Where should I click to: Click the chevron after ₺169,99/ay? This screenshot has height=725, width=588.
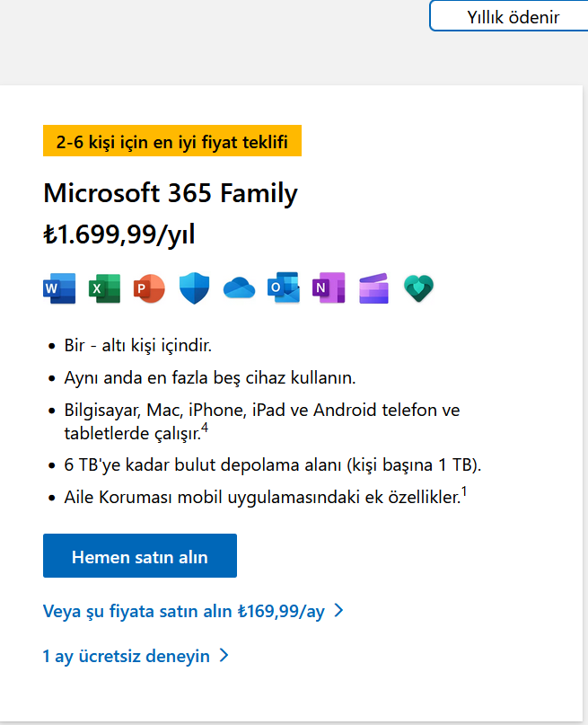338,611
